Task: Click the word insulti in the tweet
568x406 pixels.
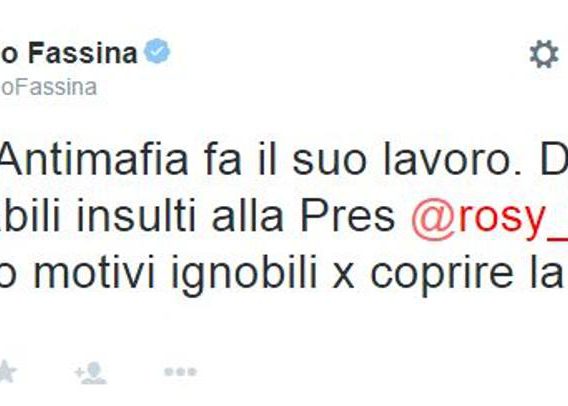Action: [x=136, y=215]
